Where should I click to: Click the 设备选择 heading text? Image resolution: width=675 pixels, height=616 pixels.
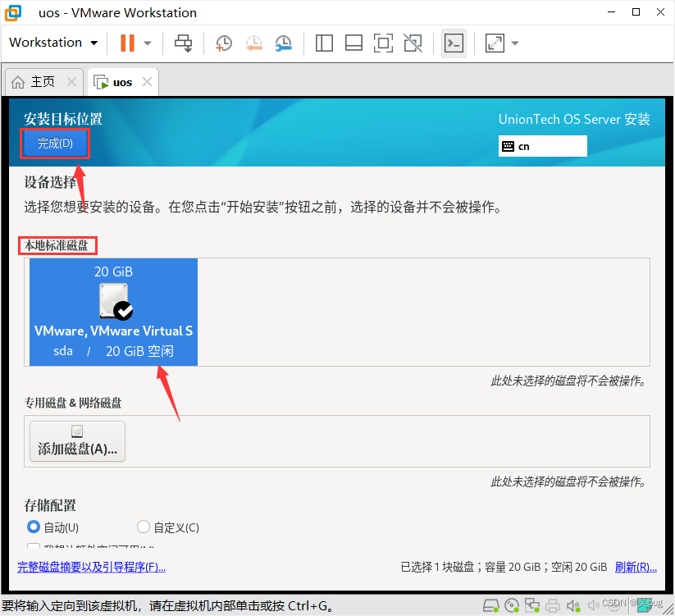tap(50, 182)
